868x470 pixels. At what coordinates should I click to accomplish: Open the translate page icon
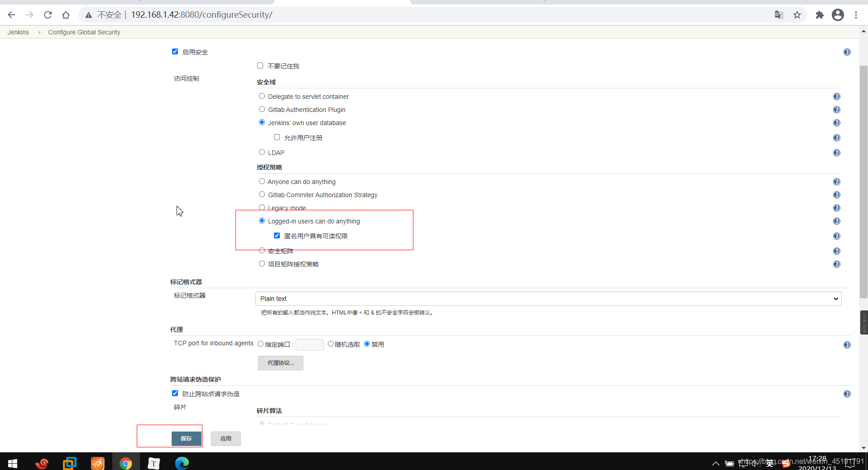(x=779, y=15)
